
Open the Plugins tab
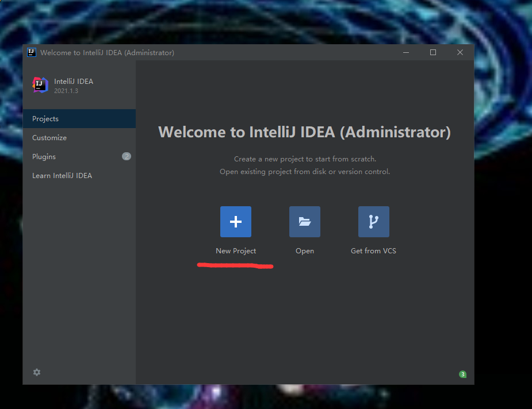tap(79, 157)
